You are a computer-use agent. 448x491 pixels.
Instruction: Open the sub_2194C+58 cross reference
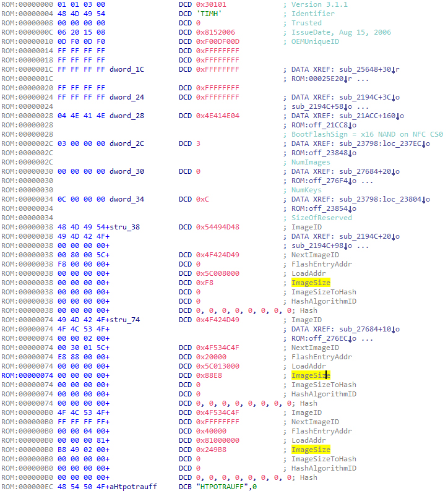coord(317,106)
